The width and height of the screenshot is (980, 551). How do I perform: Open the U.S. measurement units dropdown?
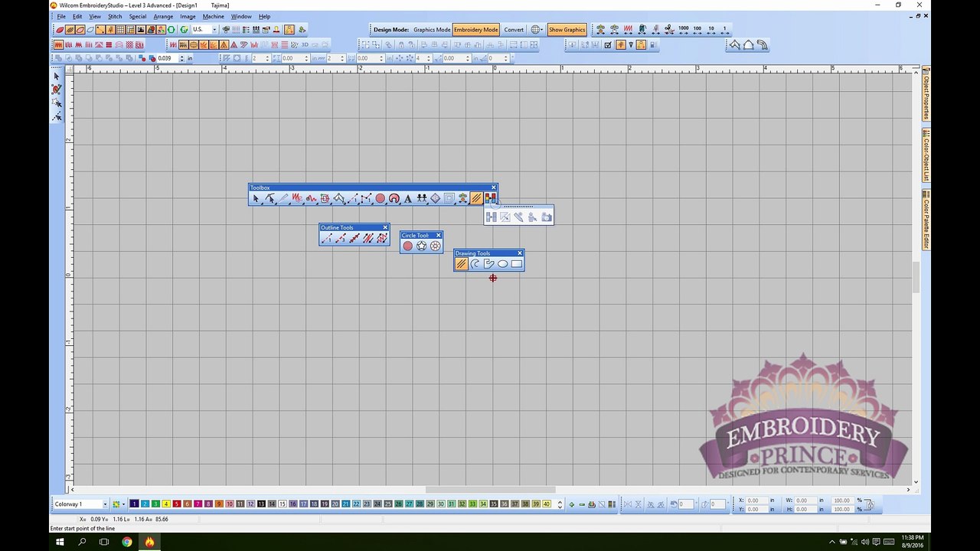tap(204, 30)
